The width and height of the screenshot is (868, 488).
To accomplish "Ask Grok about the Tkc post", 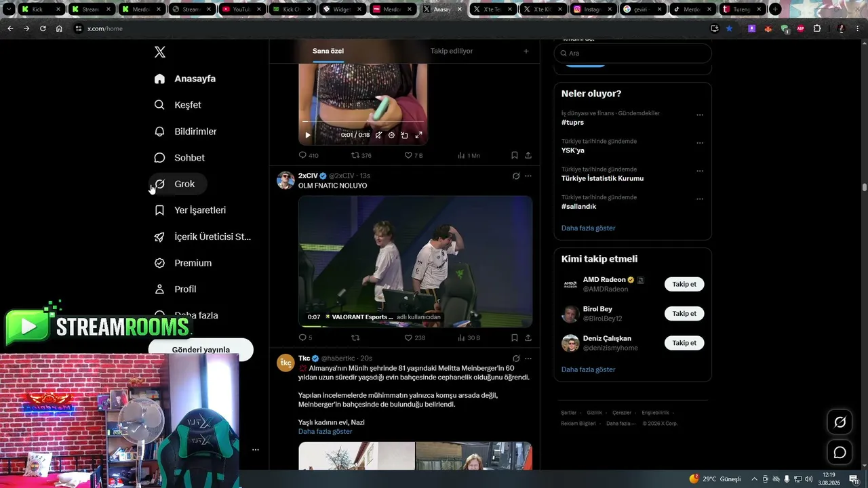I will pyautogui.click(x=516, y=359).
